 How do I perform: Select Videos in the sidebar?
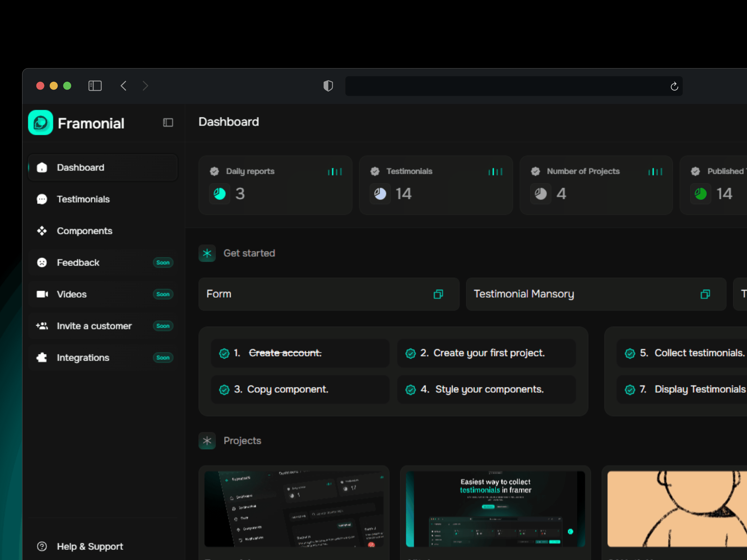103,294
